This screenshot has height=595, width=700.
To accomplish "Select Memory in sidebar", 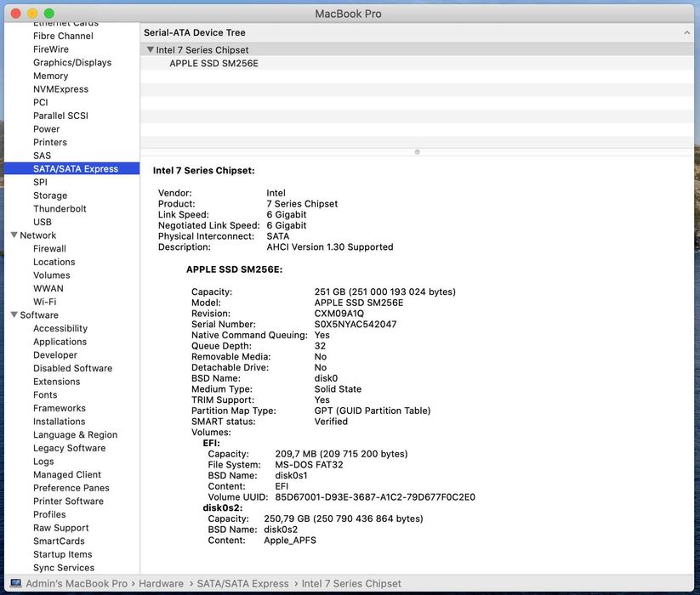I will tap(50, 76).
